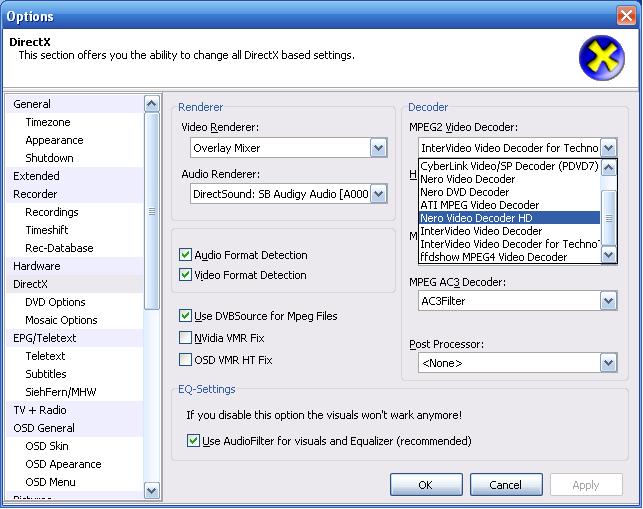Click the DirectX logo icon in header
The height and width of the screenshot is (509, 643).
click(x=602, y=57)
